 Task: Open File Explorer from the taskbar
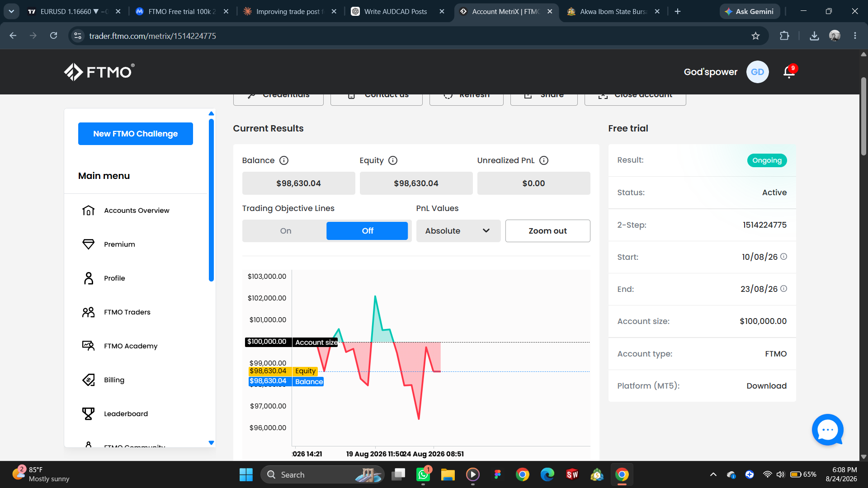448,474
